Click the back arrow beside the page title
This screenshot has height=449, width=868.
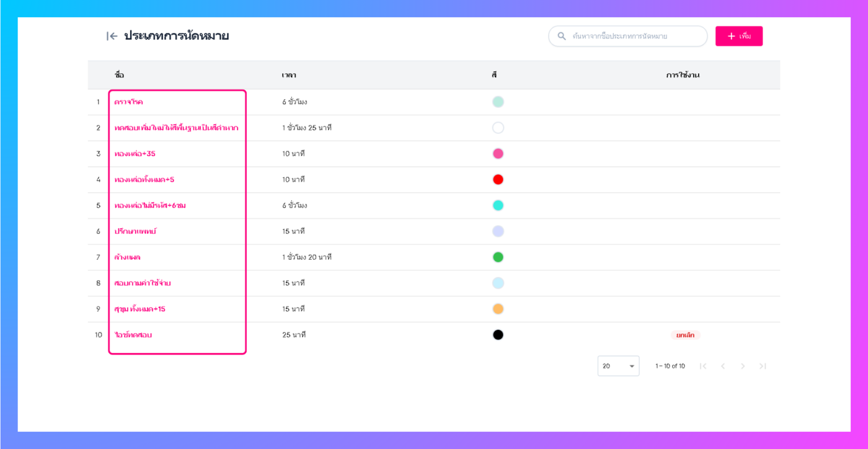[112, 37]
